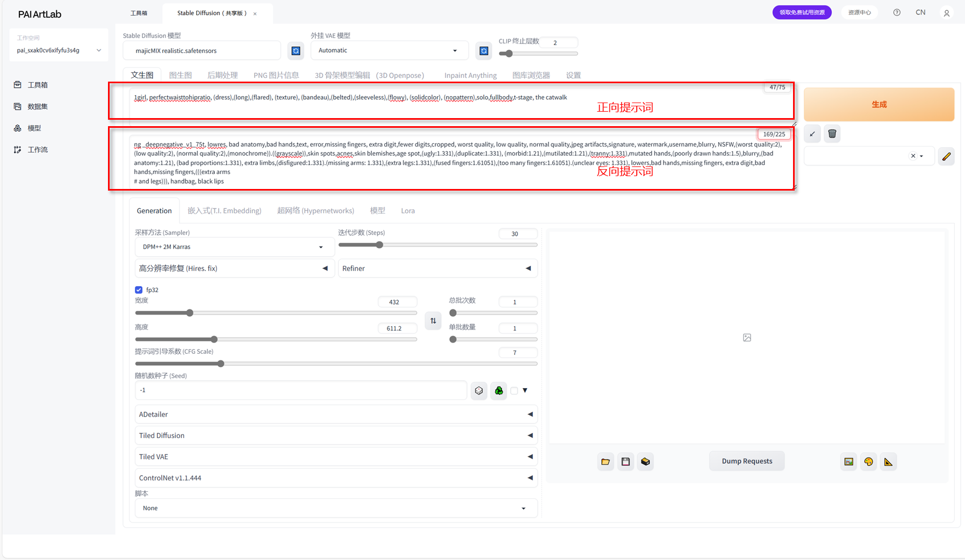Randomize seed with the dice icon
Image resolution: width=965 pixels, height=560 pixels.
click(x=479, y=390)
